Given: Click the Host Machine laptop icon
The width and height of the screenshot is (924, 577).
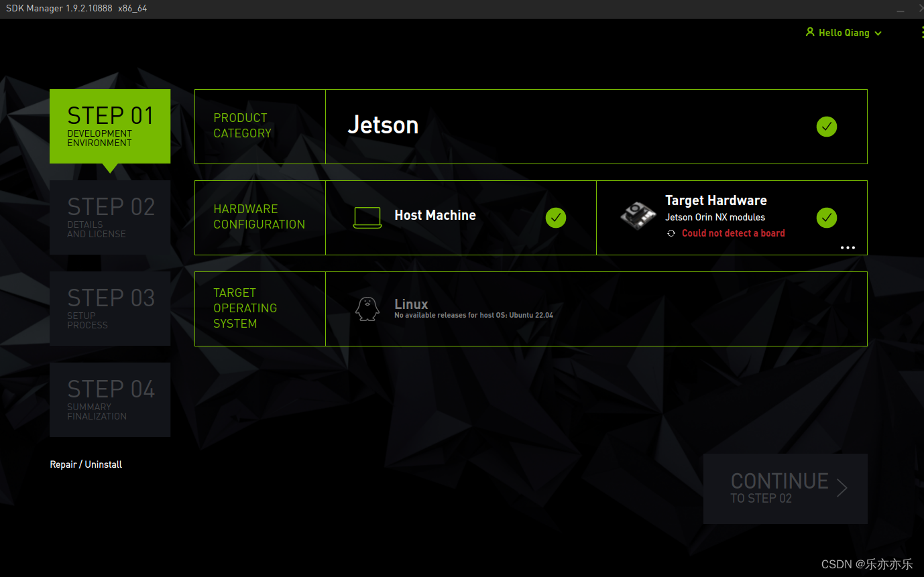Looking at the screenshot, I should [367, 218].
